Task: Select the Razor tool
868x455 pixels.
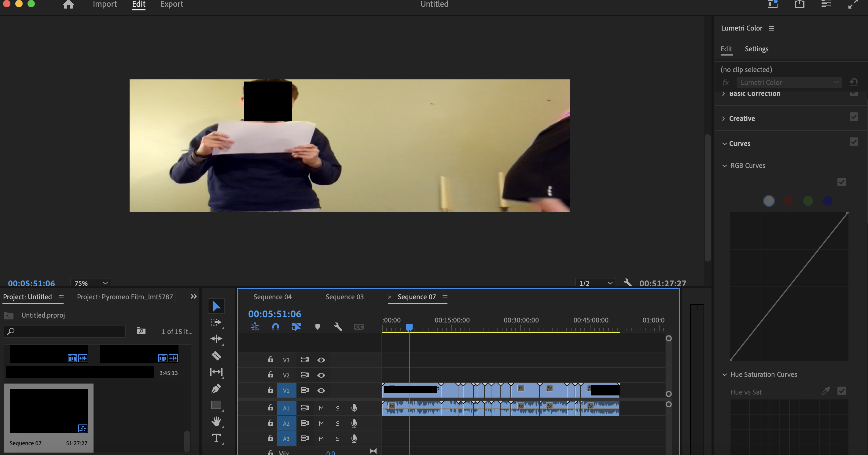Action: (x=216, y=356)
